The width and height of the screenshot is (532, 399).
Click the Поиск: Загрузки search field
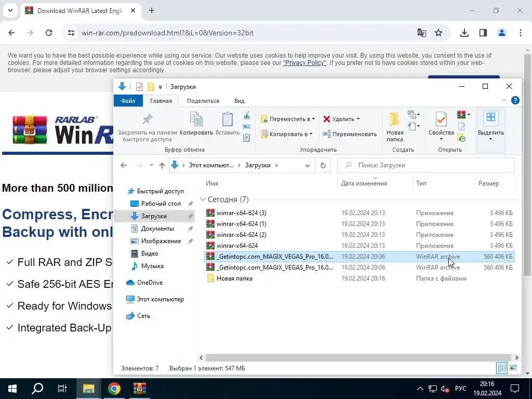point(426,165)
